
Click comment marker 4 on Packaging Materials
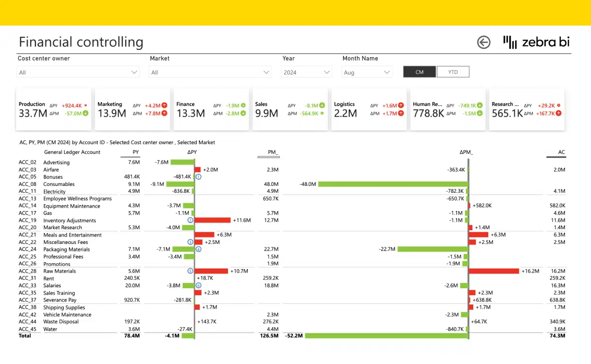coord(199,249)
